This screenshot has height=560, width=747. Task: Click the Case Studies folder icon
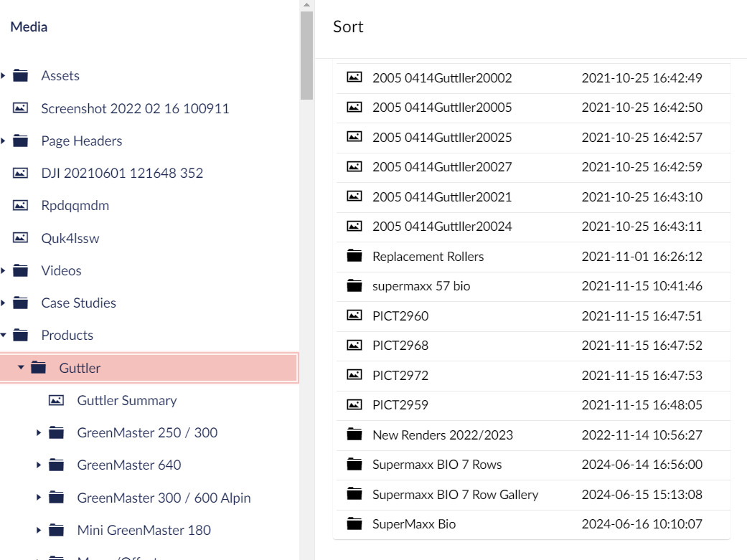tap(21, 303)
